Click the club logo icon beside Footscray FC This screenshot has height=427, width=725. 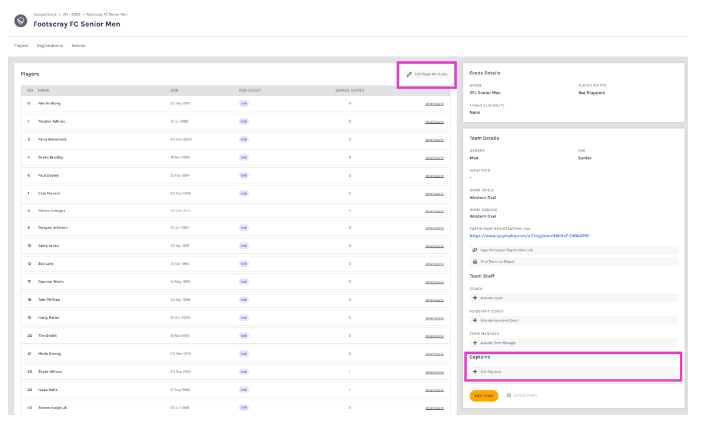tap(20, 21)
